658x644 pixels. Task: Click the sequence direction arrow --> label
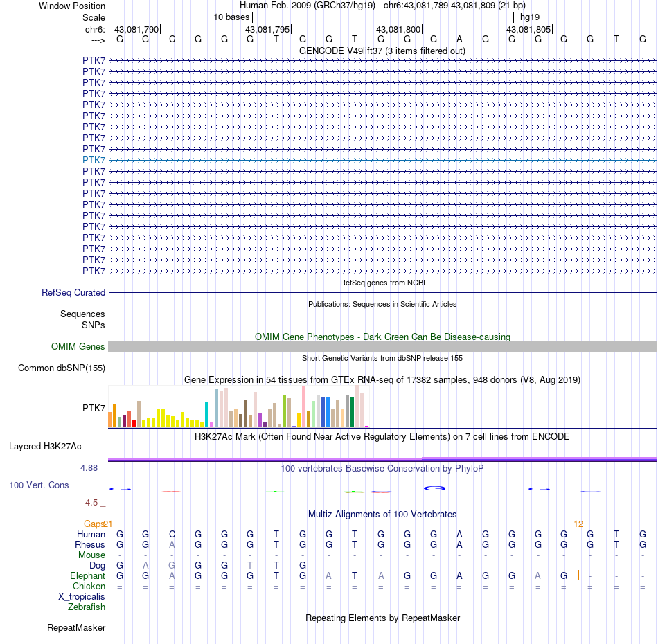click(98, 40)
